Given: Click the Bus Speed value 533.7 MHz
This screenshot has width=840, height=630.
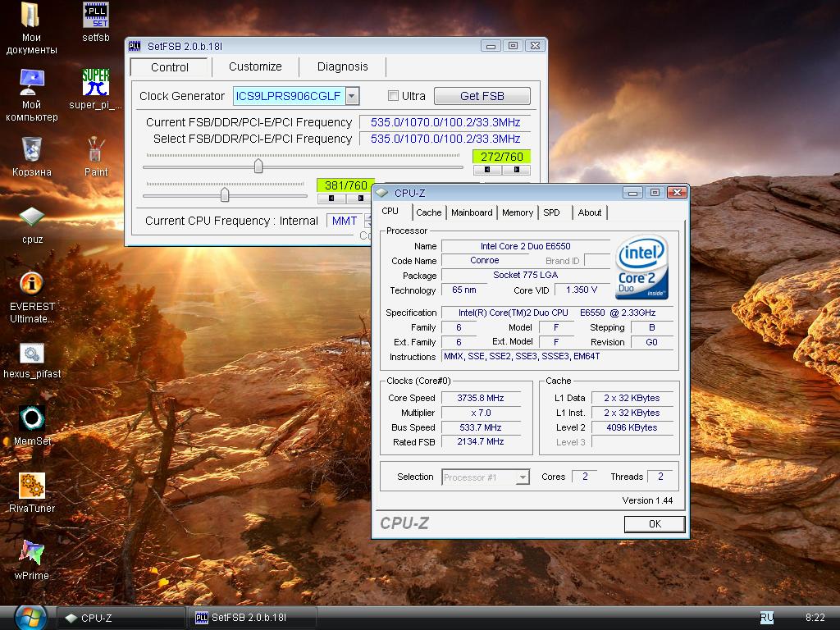Looking at the screenshot, I should tap(480, 427).
